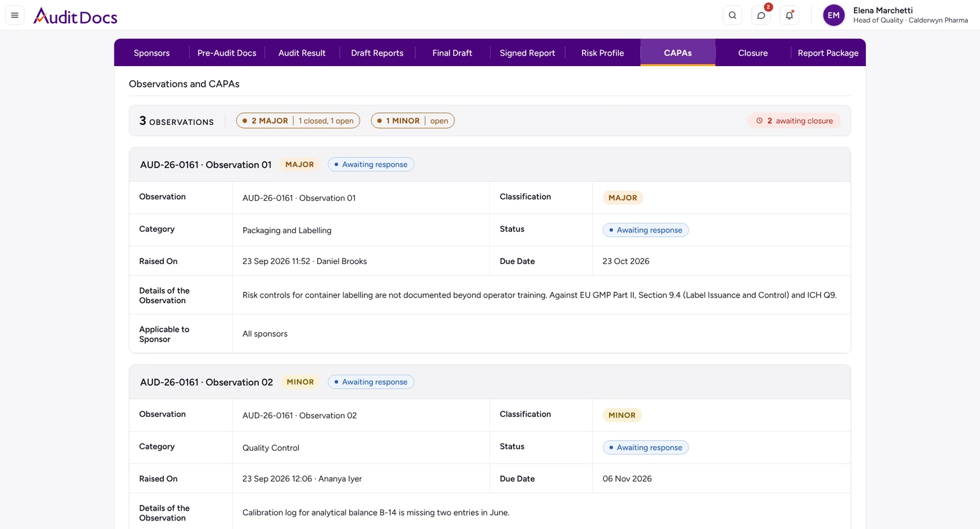View the Risk Profile tab
This screenshot has height=529, width=980.
pos(603,53)
